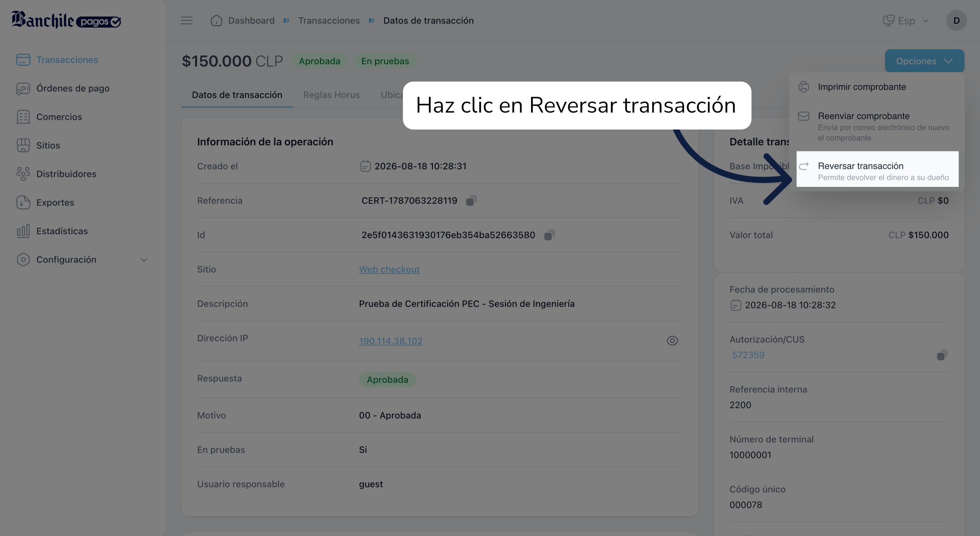Open the Opciones dropdown button
Image resolution: width=980 pixels, height=536 pixels.
(x=925, y=61)
